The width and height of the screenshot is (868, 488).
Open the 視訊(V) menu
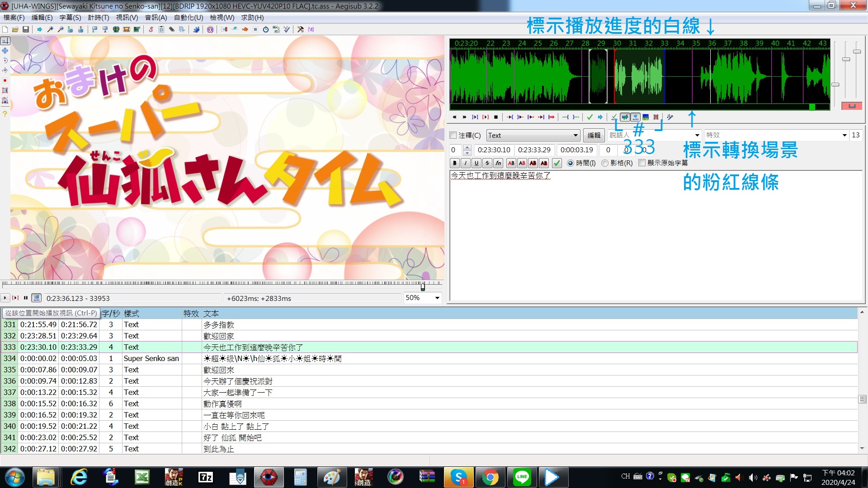pyautogui.click(x=127, y=18)
